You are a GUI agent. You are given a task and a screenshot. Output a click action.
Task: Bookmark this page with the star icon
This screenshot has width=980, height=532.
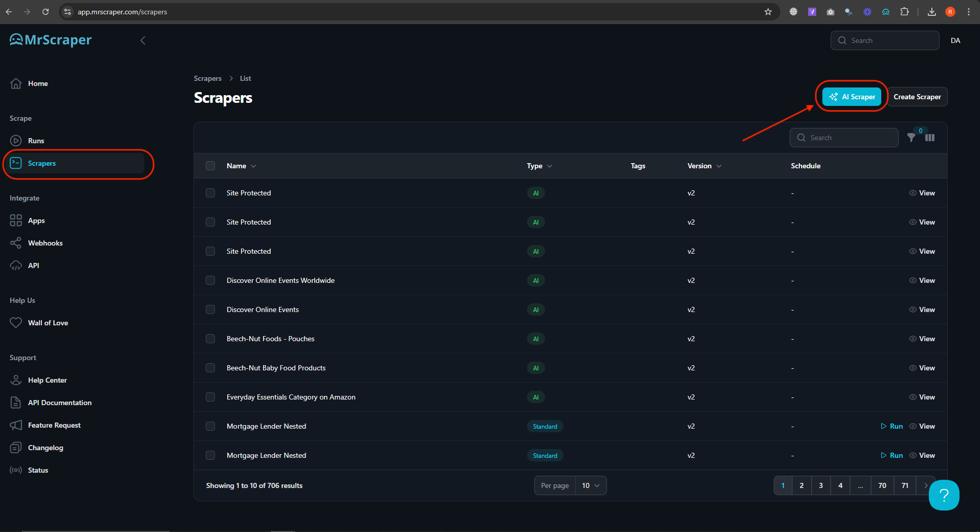(768, 12)
